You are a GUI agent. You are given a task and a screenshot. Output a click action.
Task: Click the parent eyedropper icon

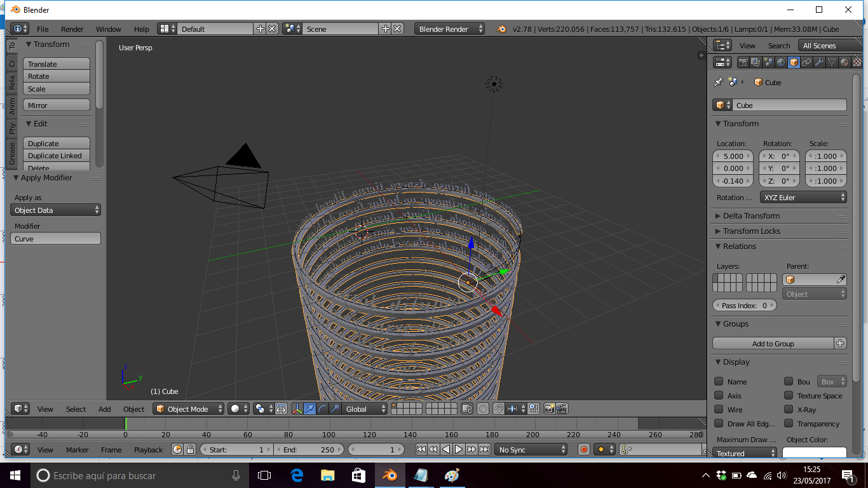pos(841,280)
